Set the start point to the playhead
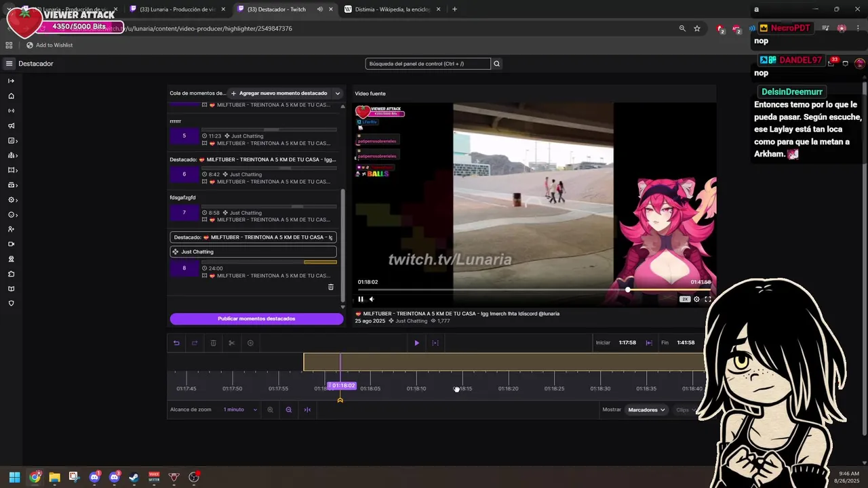 pyautogui.click(x=649, y=343)
